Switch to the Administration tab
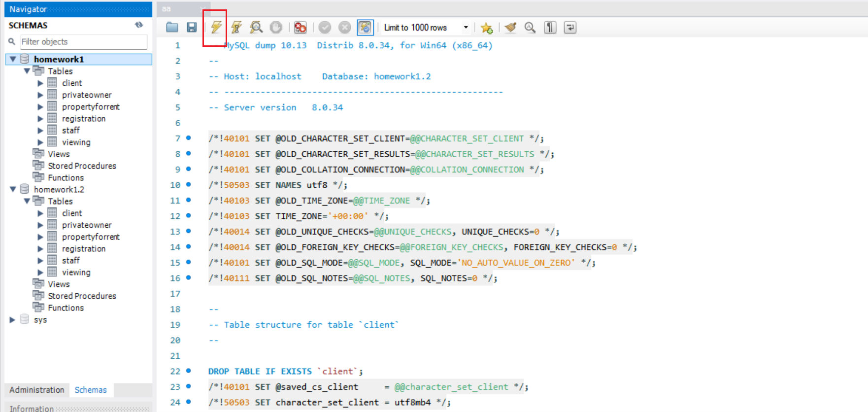 coord(37,390)
